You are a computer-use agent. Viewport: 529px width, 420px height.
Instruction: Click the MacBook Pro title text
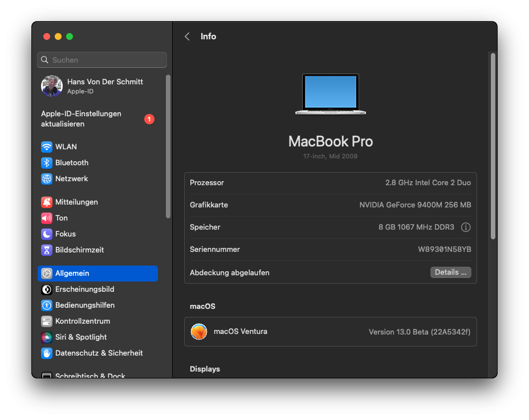coord(331,141)
